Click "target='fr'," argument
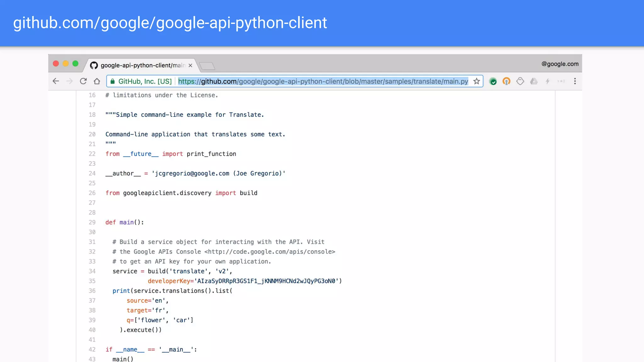The width and height of the screenshot is (644, 362). click(147, 310)
